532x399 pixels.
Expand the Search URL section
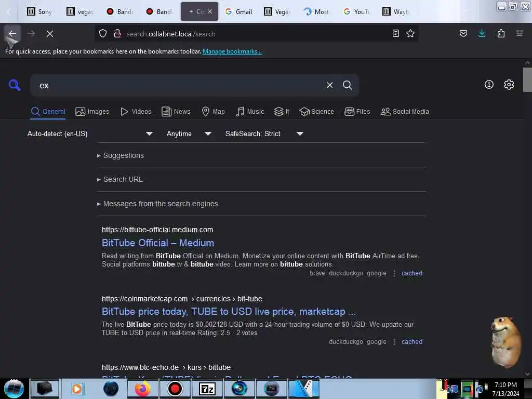click(x=120, y=179)
